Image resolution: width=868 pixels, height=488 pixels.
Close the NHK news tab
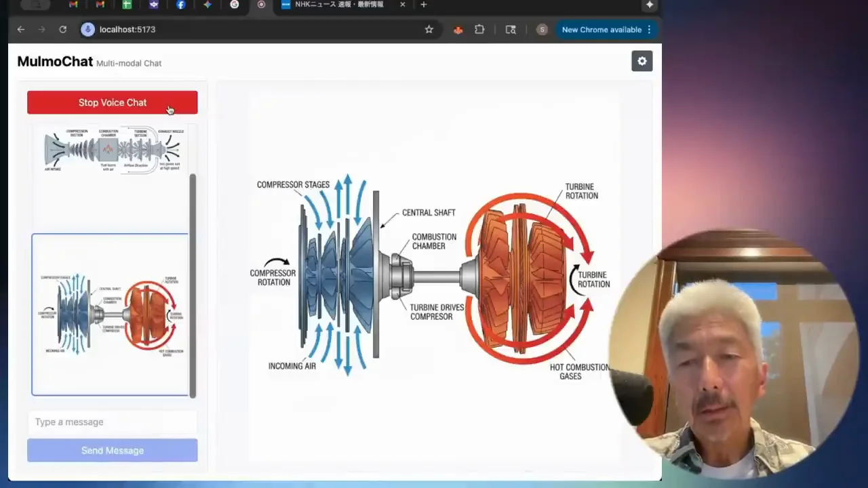point(403,5)
